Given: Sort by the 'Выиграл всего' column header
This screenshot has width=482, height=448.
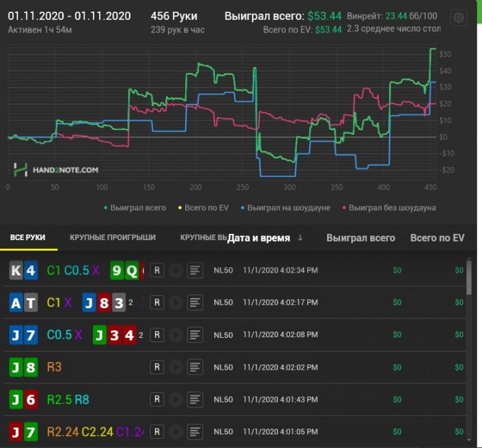Looking at the screenshot, I should pyautogui.click(x=361, y=238).
